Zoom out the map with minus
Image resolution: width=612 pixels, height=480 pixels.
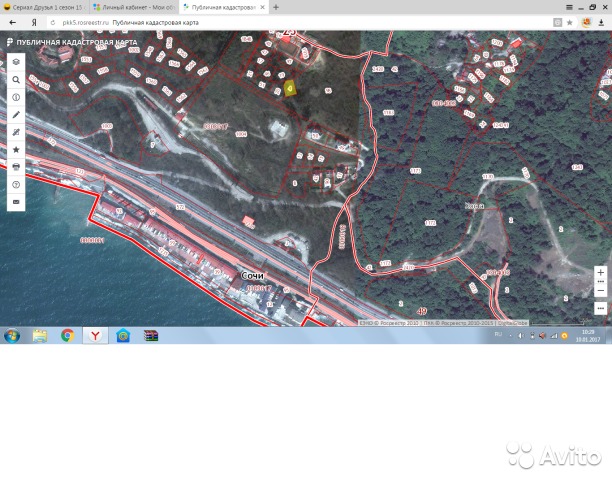tap(601, 290)
